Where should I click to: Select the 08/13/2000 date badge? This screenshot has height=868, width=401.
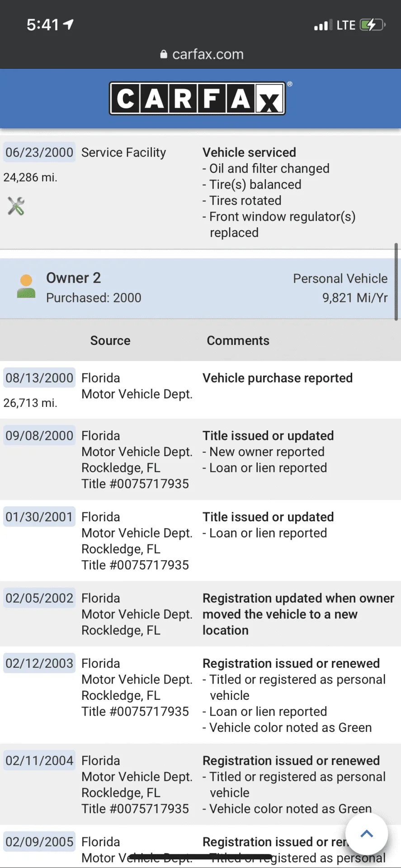(x=39, y=378)
